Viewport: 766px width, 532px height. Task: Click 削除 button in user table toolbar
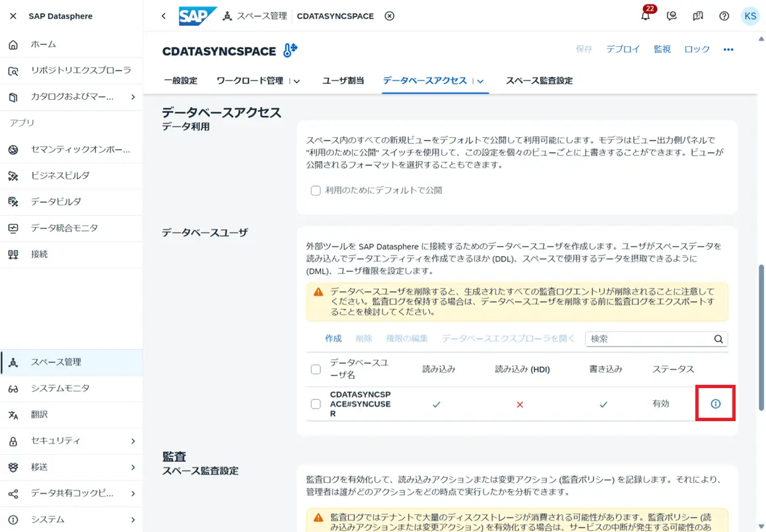coord(364,339)
